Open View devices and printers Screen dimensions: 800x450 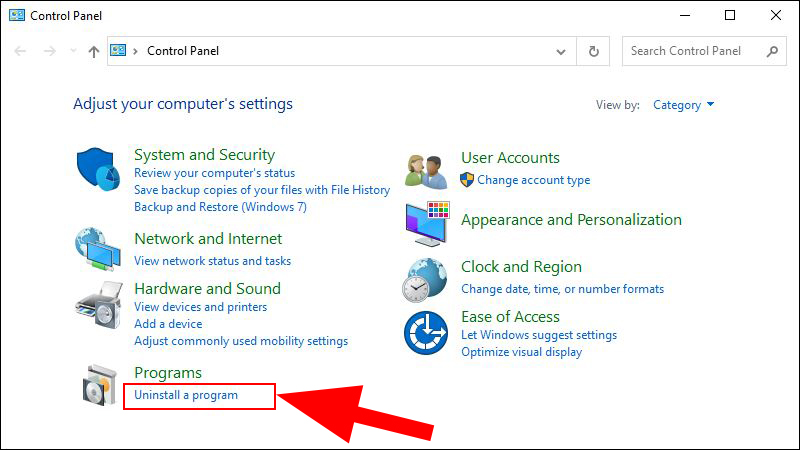(x=201, y=307)
